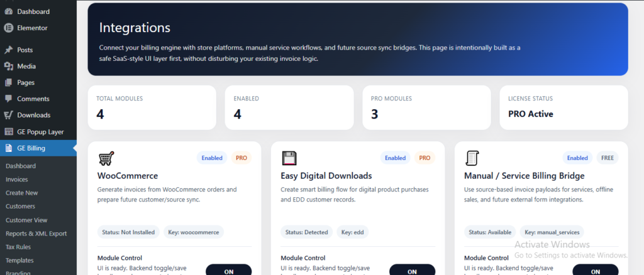Click the Media library icon
This screenshot has width=644, height=275.
coord(8,67)
